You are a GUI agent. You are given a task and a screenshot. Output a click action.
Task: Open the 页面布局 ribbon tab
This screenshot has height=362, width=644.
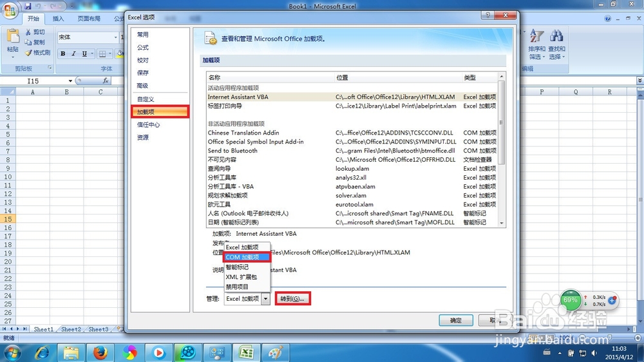(x=89, y=19)
